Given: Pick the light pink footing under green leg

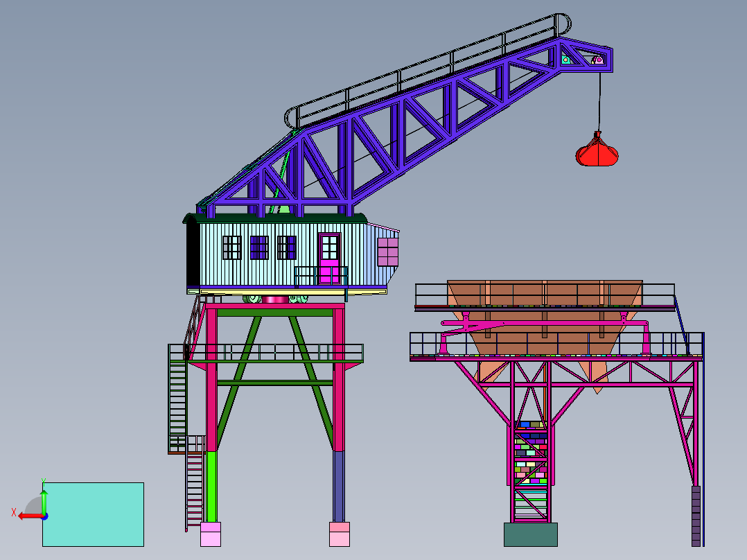Looking at the screenshot, I should (x=211, y=534).
